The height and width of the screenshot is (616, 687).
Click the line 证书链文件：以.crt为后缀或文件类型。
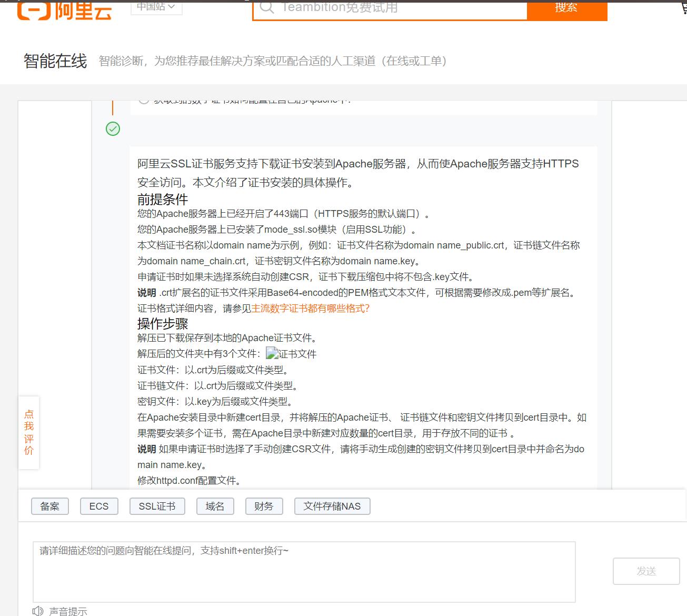tap(220, 385)
